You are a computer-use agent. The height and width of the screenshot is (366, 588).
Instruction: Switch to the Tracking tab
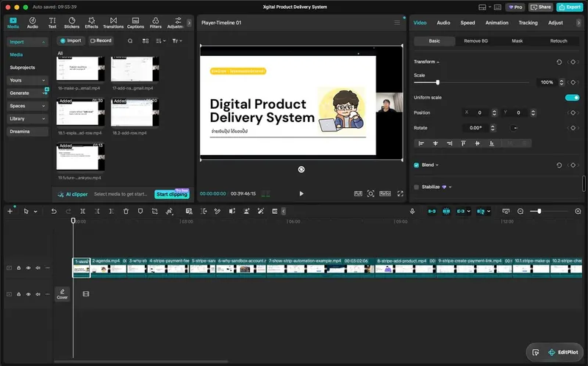coord(528,23)
